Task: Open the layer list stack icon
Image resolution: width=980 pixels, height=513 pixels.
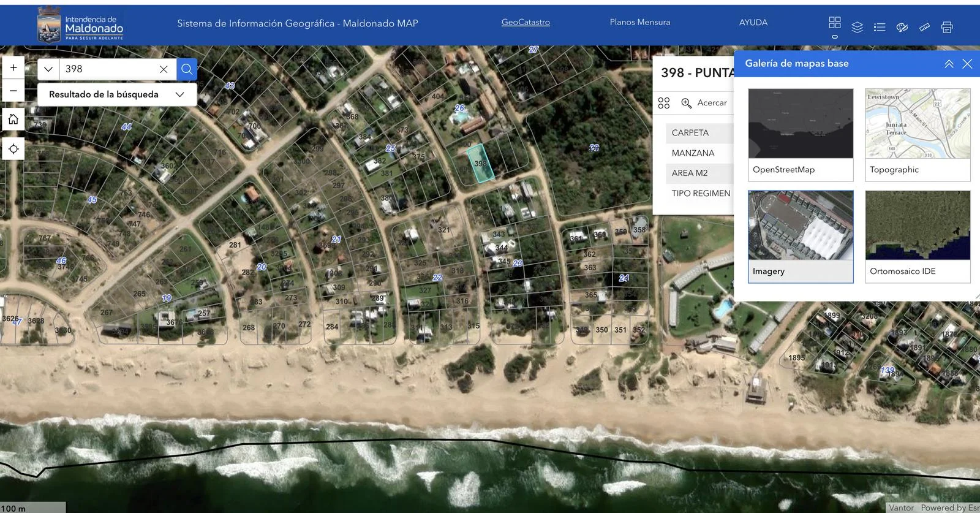Action: (x=857, y=27)
